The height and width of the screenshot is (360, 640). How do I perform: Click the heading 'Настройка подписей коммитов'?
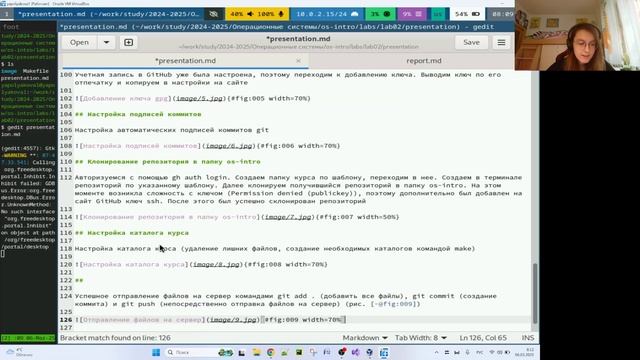pos(144,114)
